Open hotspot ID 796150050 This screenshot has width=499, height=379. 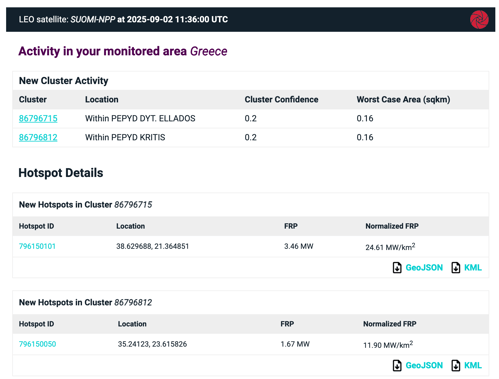[37, 344]
